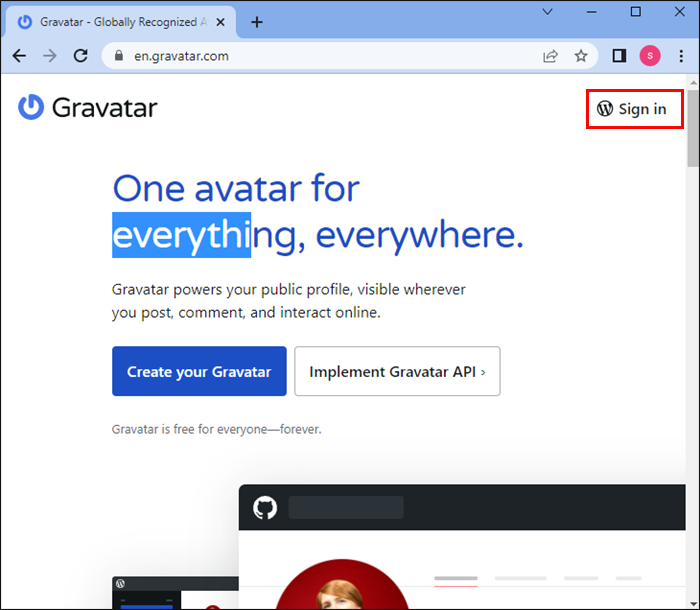Viewport: 700px width, 610px height.
Task: Click the GitHub octocat icon in preview
Action: [x=265, y=507]
